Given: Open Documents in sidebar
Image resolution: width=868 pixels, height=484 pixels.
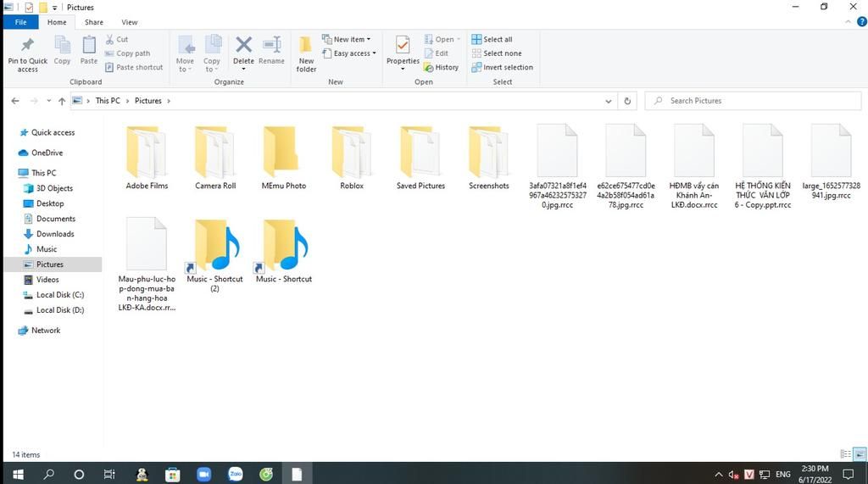Looking at the screenshot, I should (49, 219).
